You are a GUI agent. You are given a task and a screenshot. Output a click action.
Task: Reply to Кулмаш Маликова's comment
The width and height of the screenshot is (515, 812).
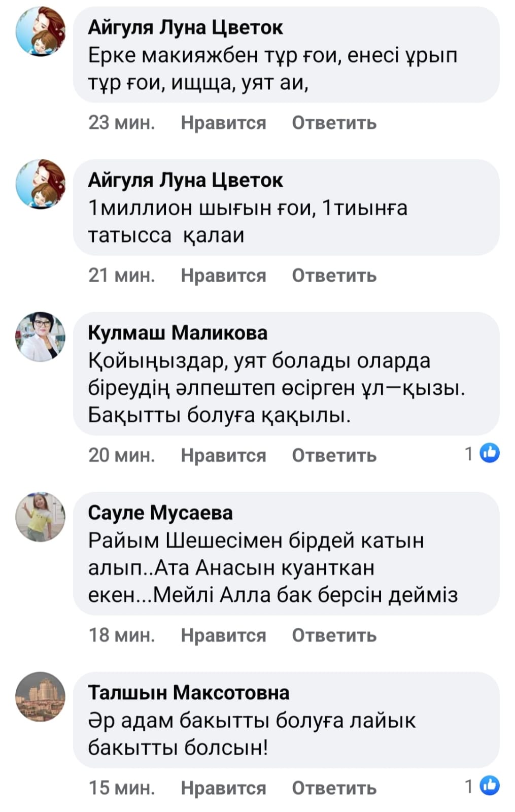pyautogui.click(x=334, y=455)
